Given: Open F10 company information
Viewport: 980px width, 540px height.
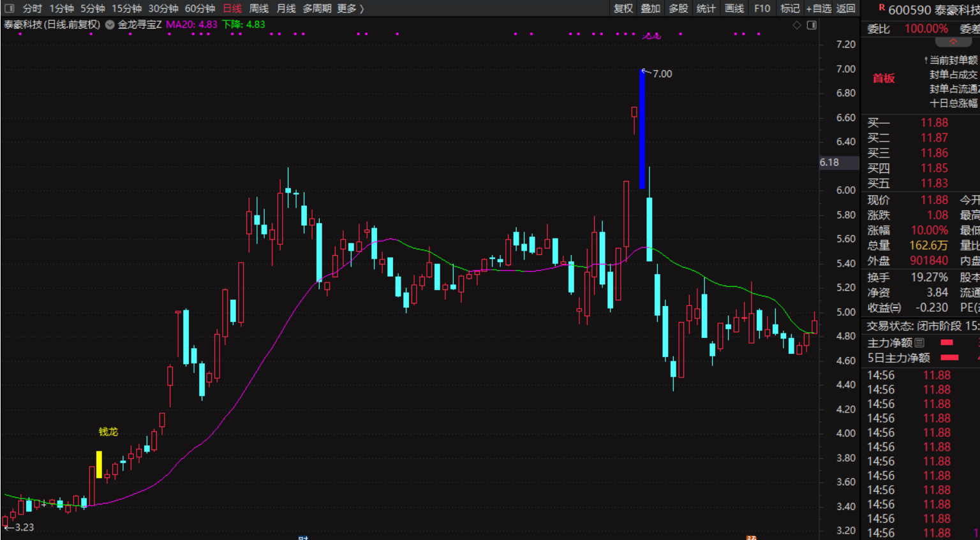Looking at the screenshot, I should [762, 8].
